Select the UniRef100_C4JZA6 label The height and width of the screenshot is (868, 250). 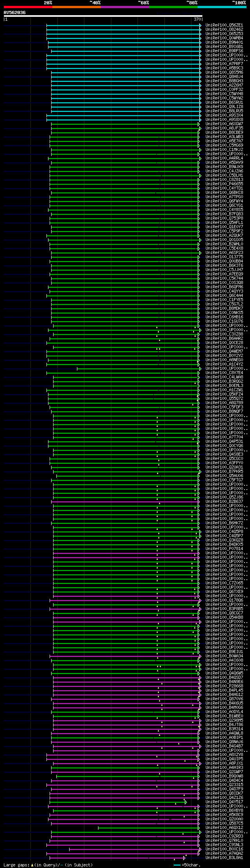pyautogui.click(x=224, y=171)
